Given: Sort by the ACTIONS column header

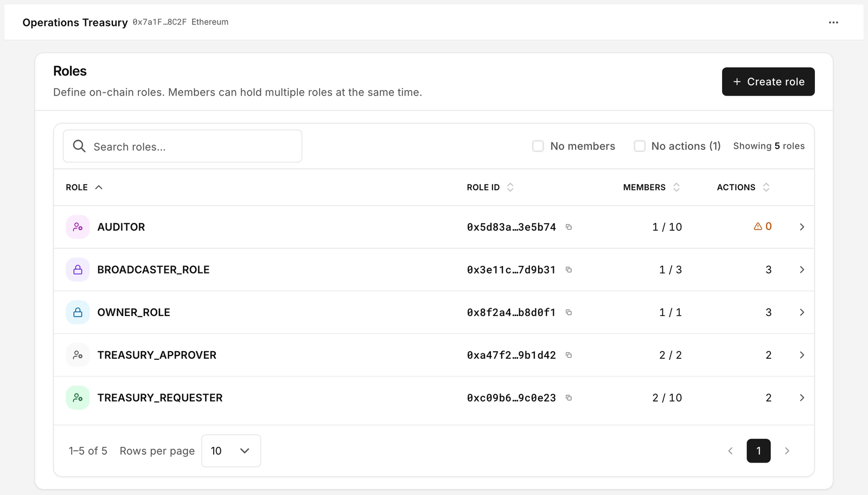Looking at the screenshot, I should click(x=743, y=187).
